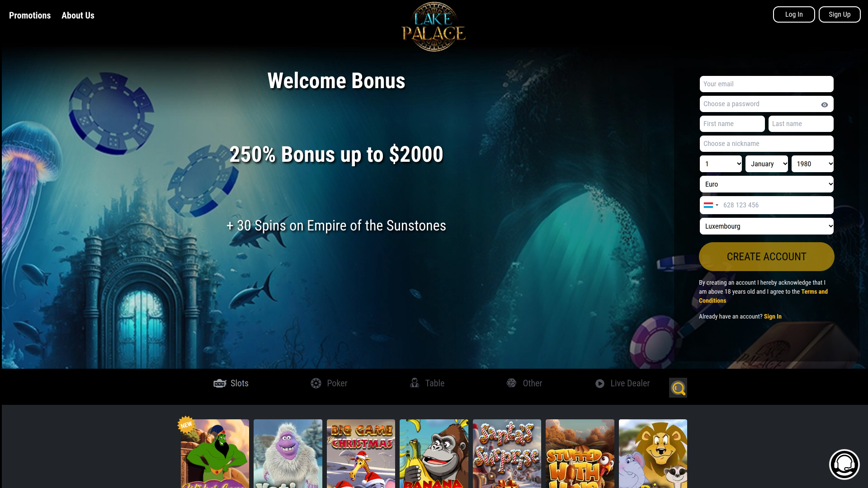Open the Terms and Conditions link
This screenshot has width=868, height=488.
click(763, 296)
